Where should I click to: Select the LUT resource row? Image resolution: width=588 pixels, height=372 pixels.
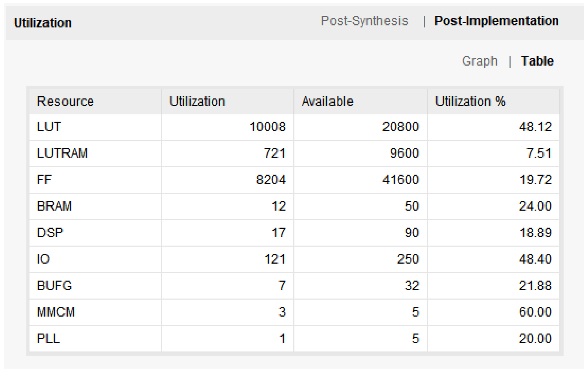49,127
